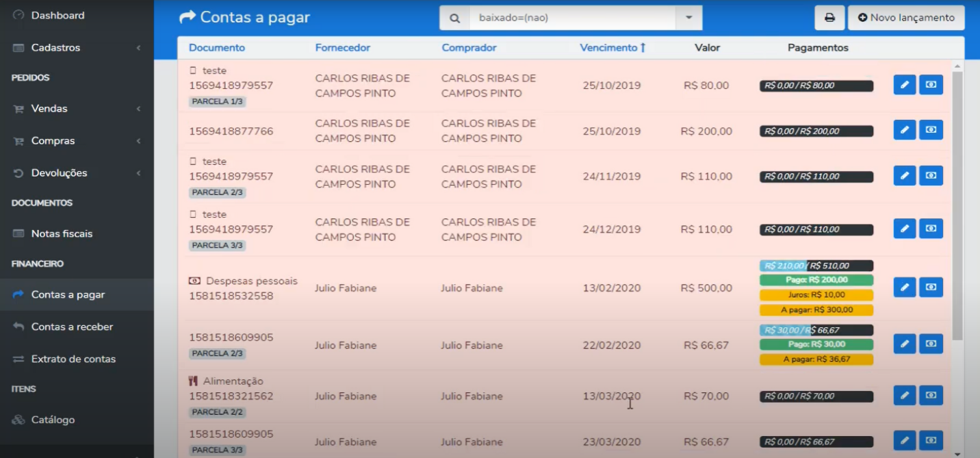Register payment for Despesas pessoais entry
980x458 pixels.
click(931, 288)
